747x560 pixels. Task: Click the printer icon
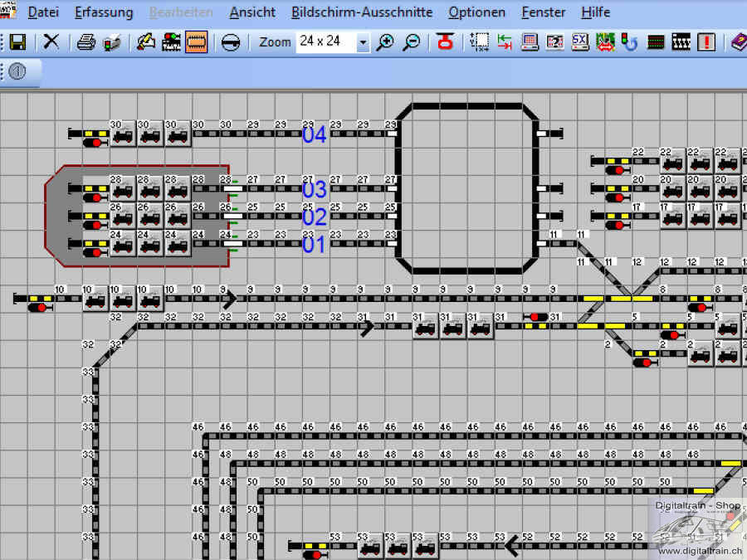click(x=86, y=41)
